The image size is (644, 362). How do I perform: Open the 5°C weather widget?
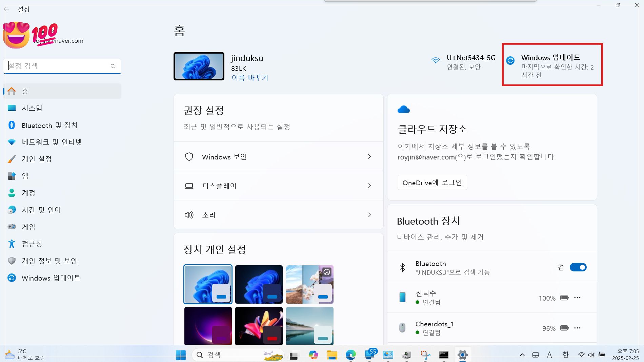tap(25, 355)
